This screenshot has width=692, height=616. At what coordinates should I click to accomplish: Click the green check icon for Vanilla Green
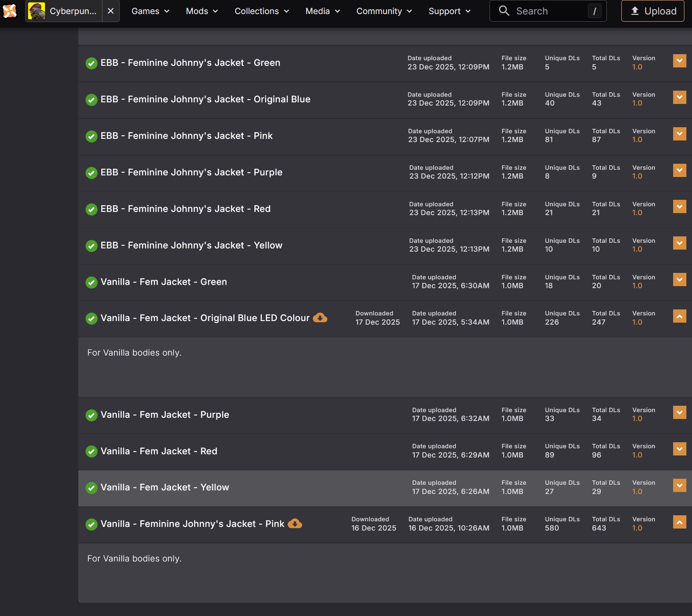[92, 283]
